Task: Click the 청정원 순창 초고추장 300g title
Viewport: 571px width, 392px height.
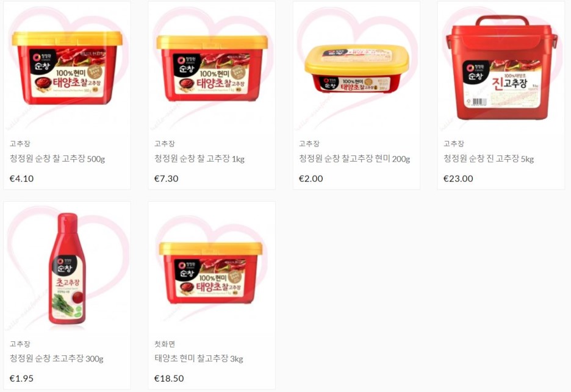Action: (57, 358)
